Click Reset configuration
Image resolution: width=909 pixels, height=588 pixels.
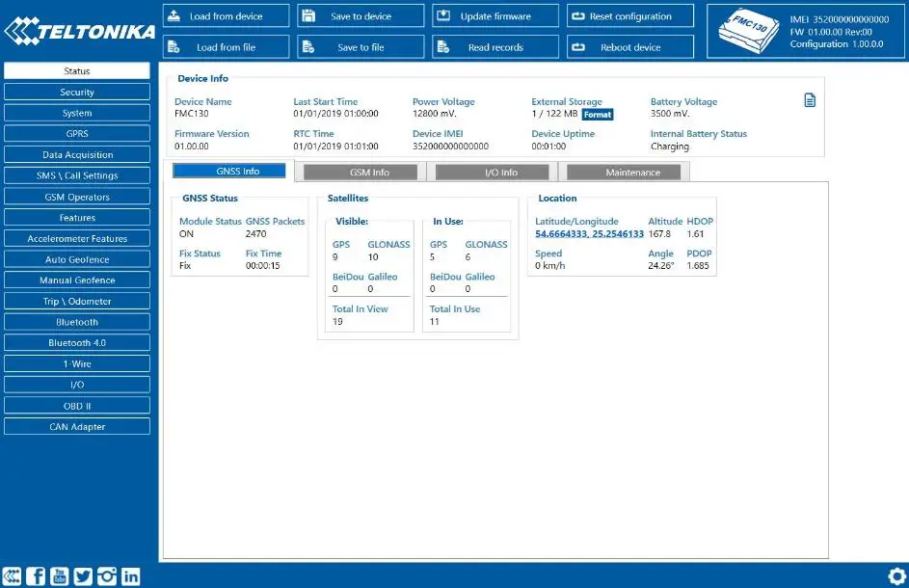[x=629, y=15]
